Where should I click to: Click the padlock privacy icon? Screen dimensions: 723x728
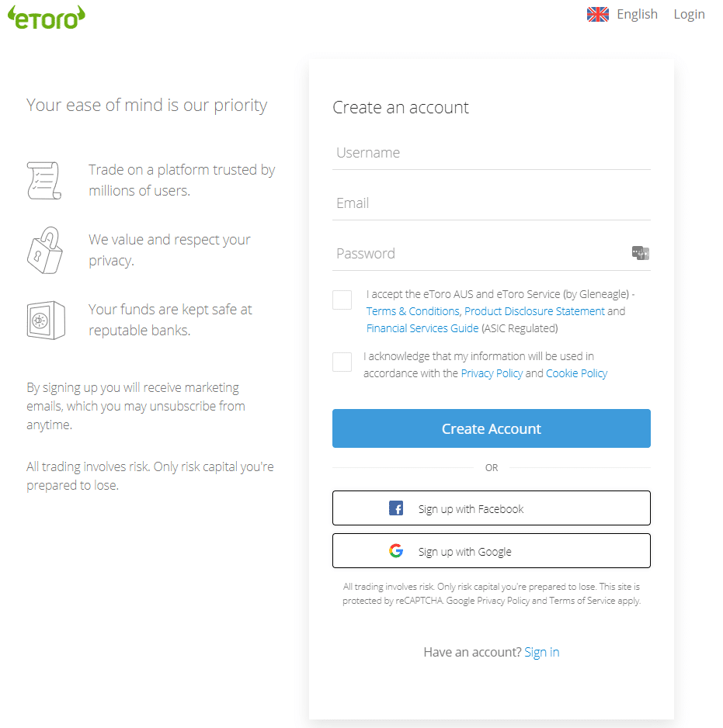tap(44, 250)
